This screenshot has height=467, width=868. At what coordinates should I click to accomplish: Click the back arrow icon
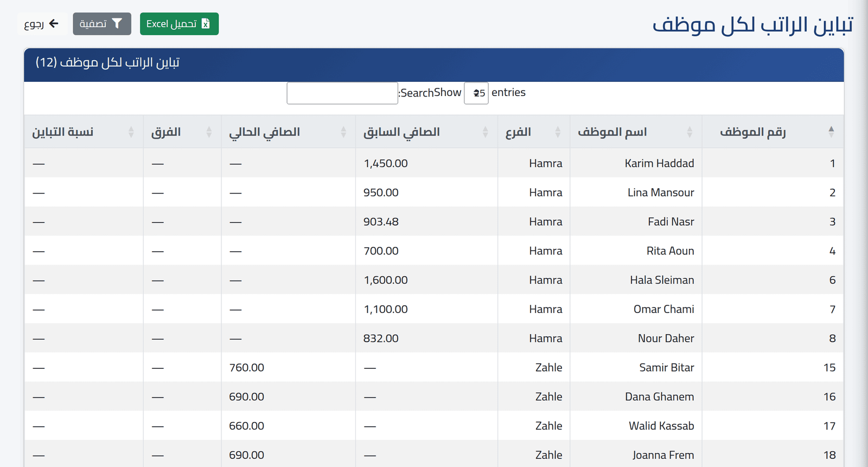point(54,23)
